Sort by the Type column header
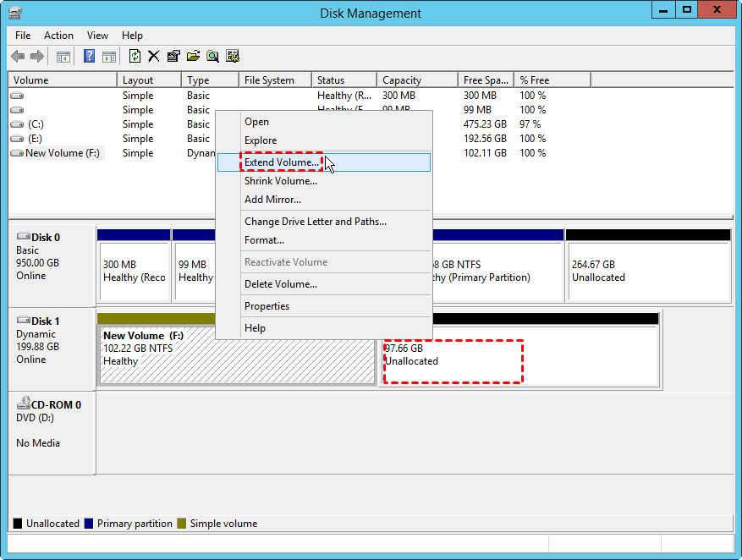Screen dimensions: 742x560 [210, 80]
